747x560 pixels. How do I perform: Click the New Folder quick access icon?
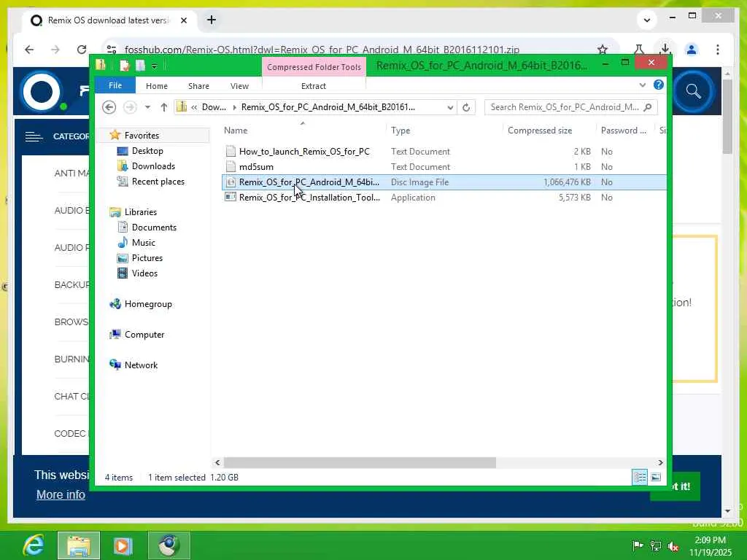pos(141,66)
